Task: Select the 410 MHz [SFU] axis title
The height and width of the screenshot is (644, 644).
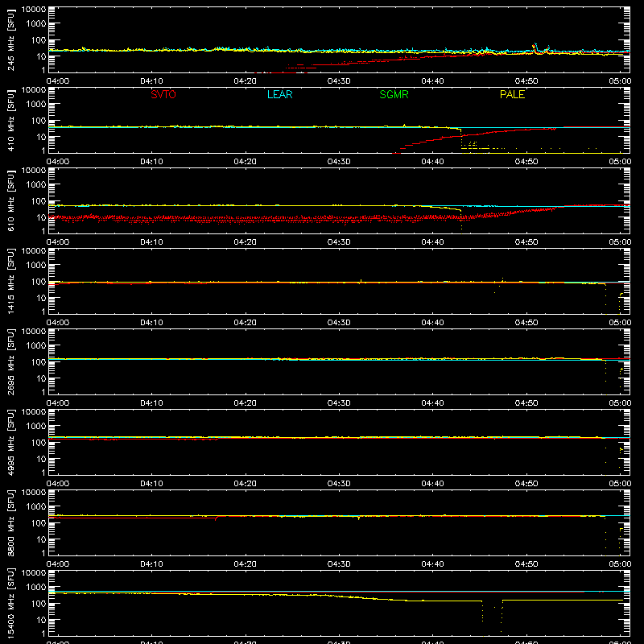Action: click(10, 120)
